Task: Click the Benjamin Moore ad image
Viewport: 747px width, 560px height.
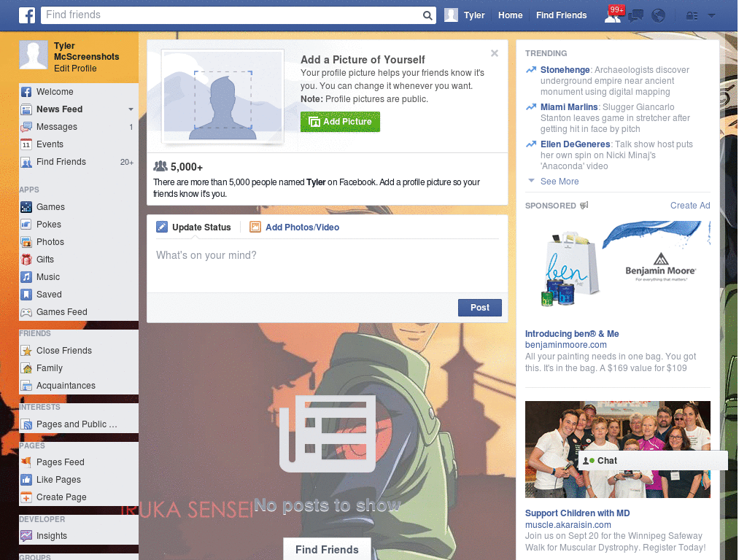Action: (x=617, y=271)
